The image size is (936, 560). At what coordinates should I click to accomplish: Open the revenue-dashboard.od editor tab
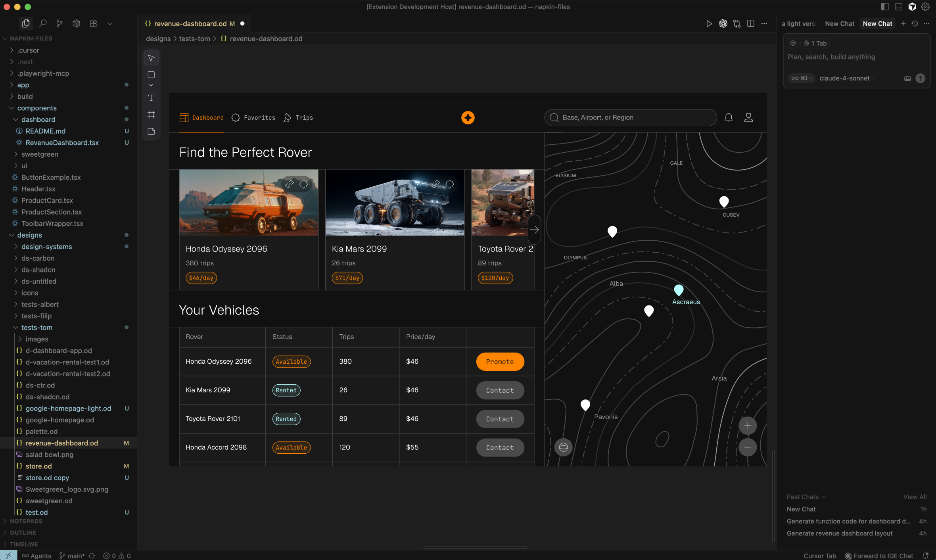click(x=190, y=24)
